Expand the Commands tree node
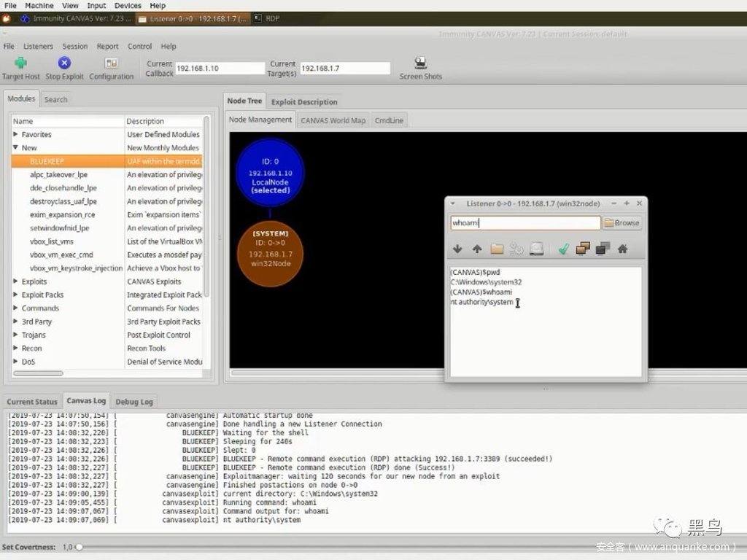The height and width of the screenshot is (560, 747). coord(16,308)
